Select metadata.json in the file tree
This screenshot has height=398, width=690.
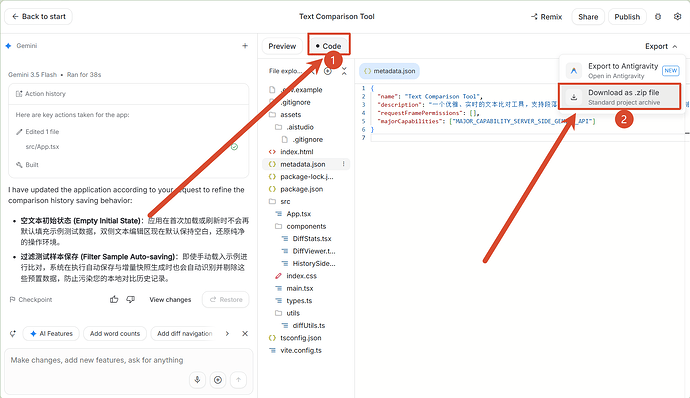coord(302,164)
